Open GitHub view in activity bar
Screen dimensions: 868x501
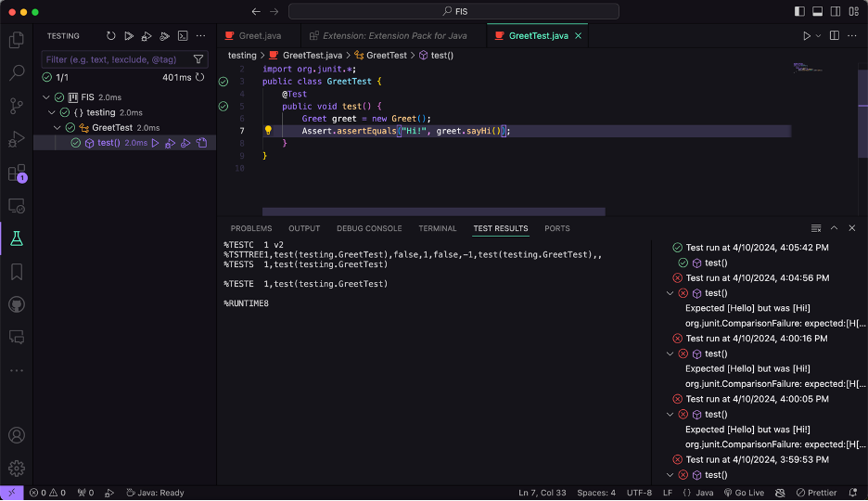tap(17, 304)
